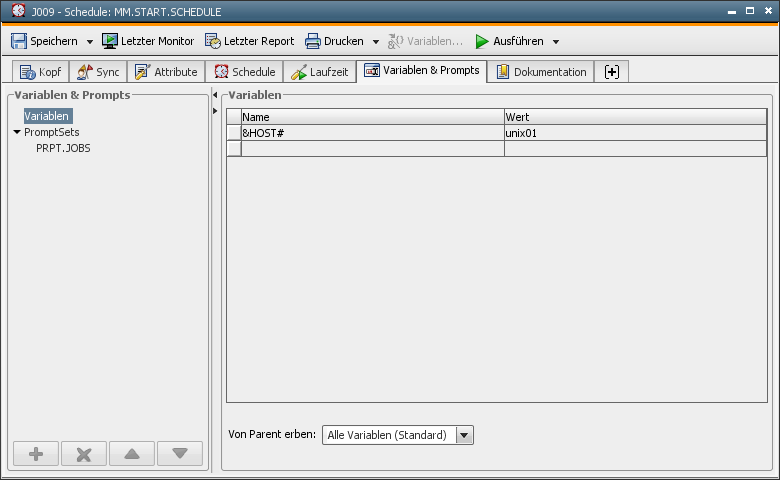This screenshot has height=480, width=780.
Task: Open the Dokumentation tab
Action: 541,72
